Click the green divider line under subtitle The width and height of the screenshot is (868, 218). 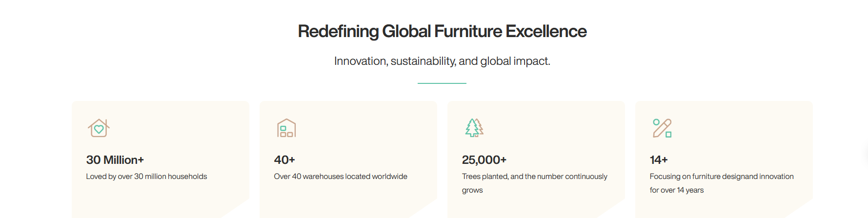(x=442, y=83)
